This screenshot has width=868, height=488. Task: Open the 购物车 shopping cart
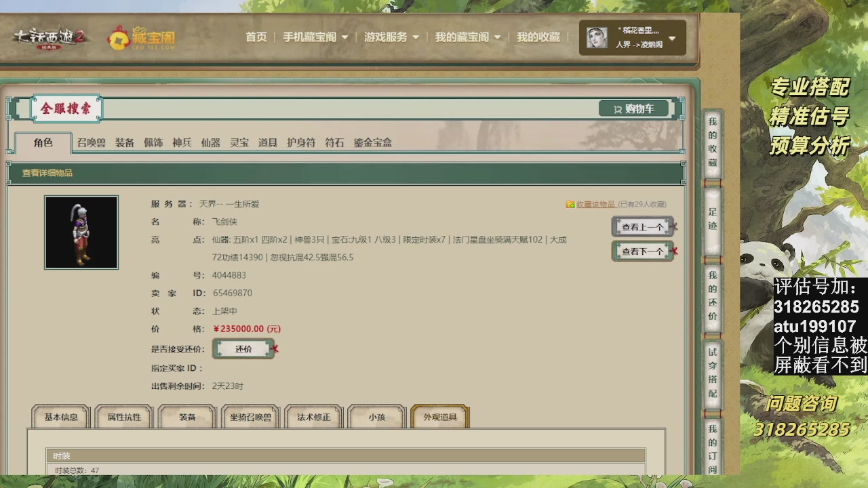coord(634,108)
